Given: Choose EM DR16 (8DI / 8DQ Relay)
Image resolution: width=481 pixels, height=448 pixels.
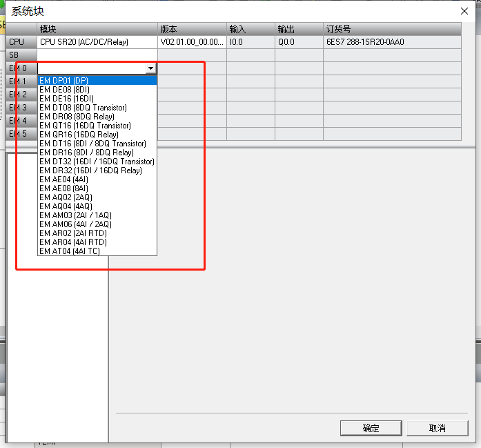Looking at the screenshot, I should pyautogui.click(x=97, y=152).
